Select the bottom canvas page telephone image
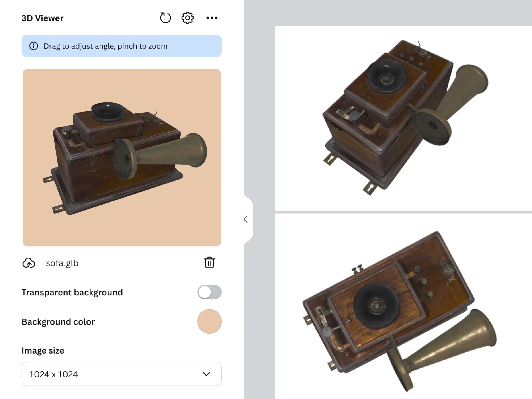532x399 pixels. [399, 311]
